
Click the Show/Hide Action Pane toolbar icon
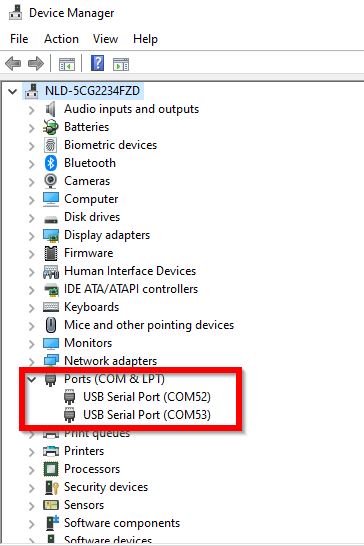121,64
